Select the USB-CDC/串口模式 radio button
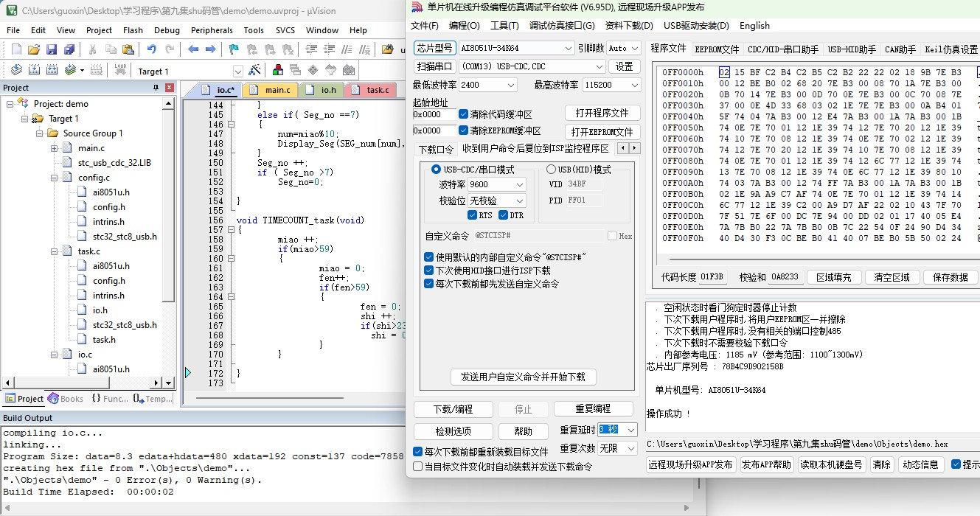This screenshot has width=980, height=516. tap(437, 170)
